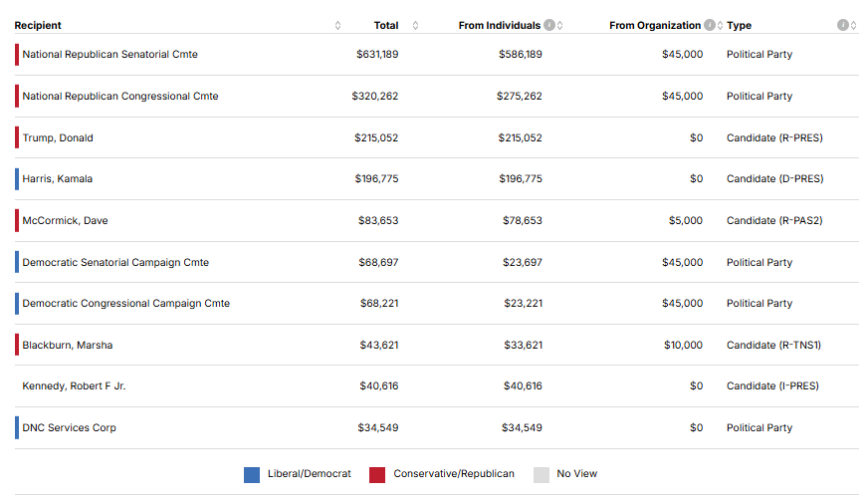The image size is (868, 502).
Task: Click Blackburn's $10,000 organization amount
Action: coord(683,346)
